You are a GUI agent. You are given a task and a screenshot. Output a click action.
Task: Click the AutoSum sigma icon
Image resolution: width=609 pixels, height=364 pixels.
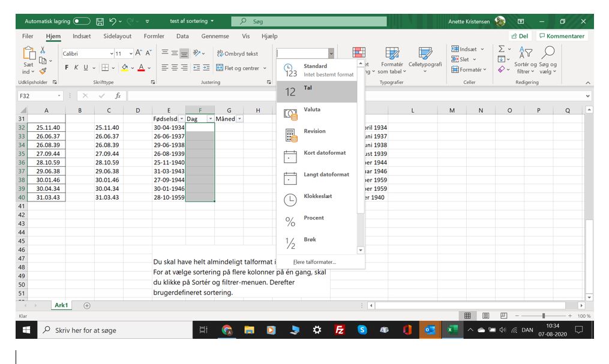click(x=502, y=49)
